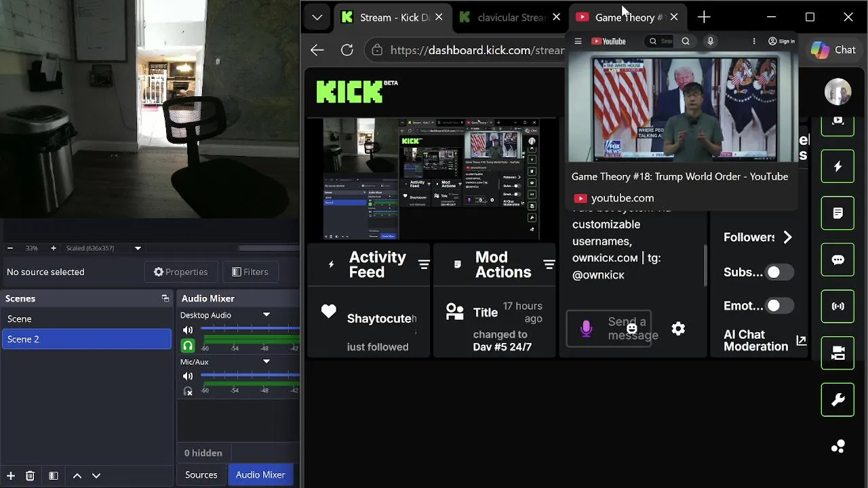Open the wrench tools sidebar icon
Image resolution: width=868 pixels, height=488 pixels.
click(837, 400)
